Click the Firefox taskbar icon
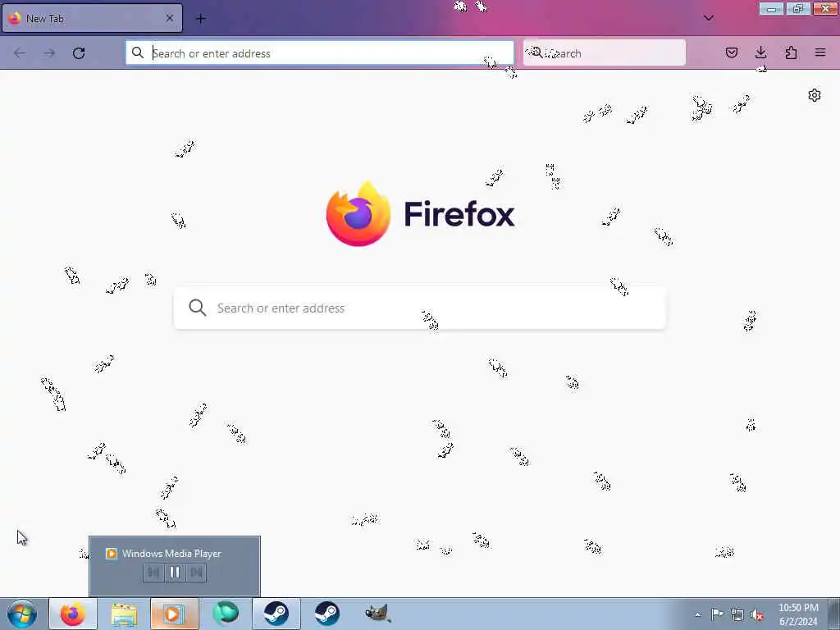This screenshot has height=630, width=840. click(73, 614)
